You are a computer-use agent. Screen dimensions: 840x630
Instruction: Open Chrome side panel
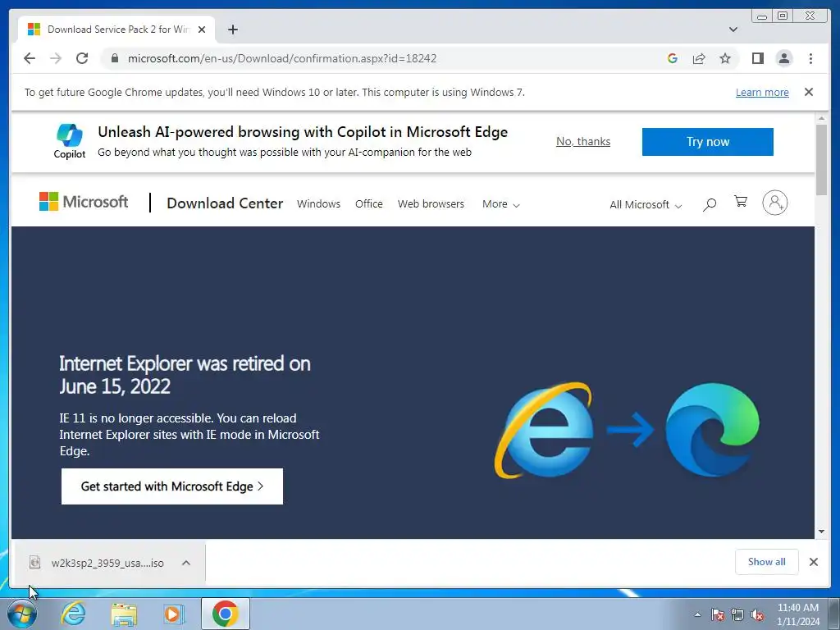click(757, 58)
